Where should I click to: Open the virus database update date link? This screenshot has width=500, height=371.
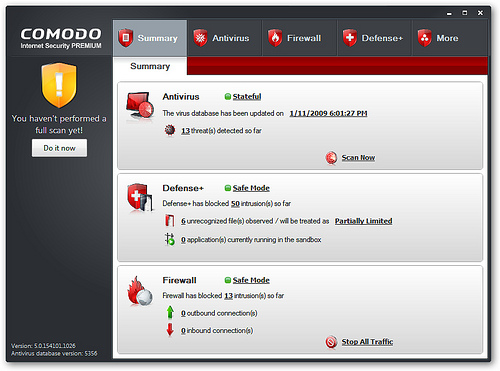click(x=328, y=113)
